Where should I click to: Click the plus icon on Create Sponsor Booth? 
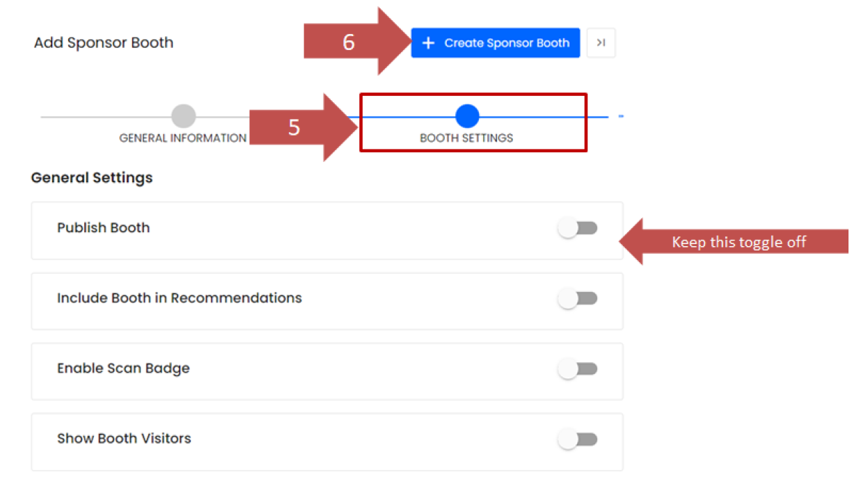click(429, 43)
